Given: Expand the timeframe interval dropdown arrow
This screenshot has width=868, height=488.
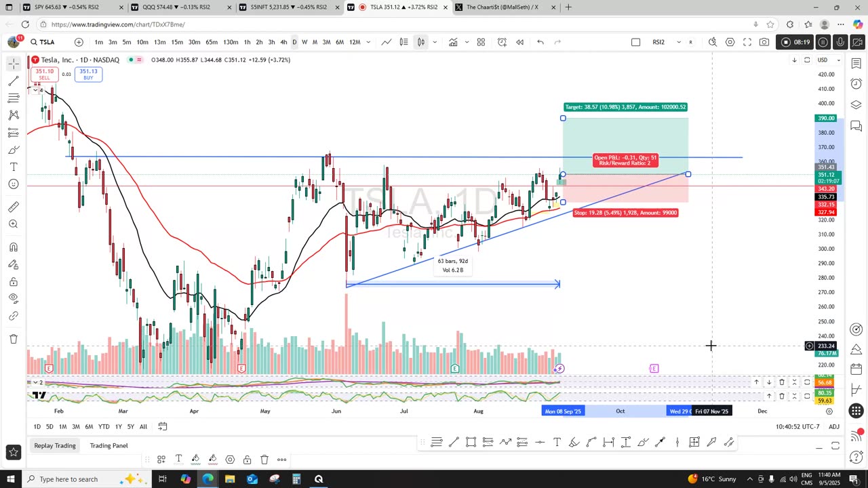Looking at the screenshot, I should pos(368,42).
